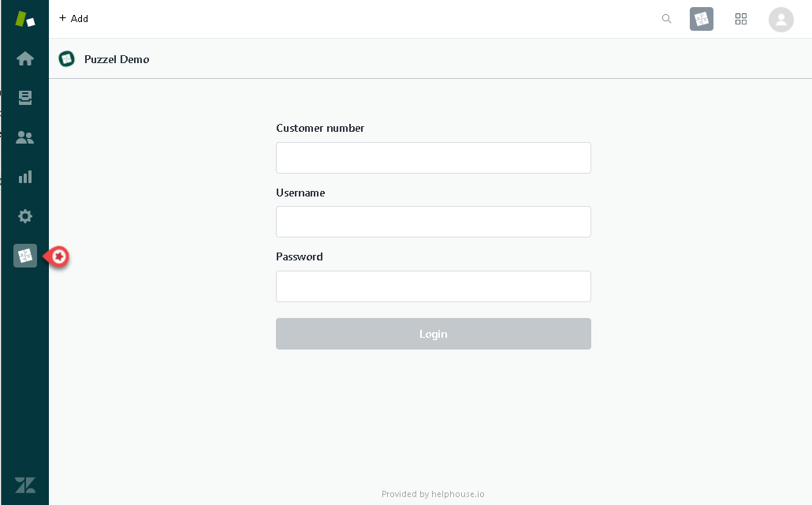The height and width of the screenshot is (505, 812).
Task: Click the + Add tab
Action: [x=74, y=19]
